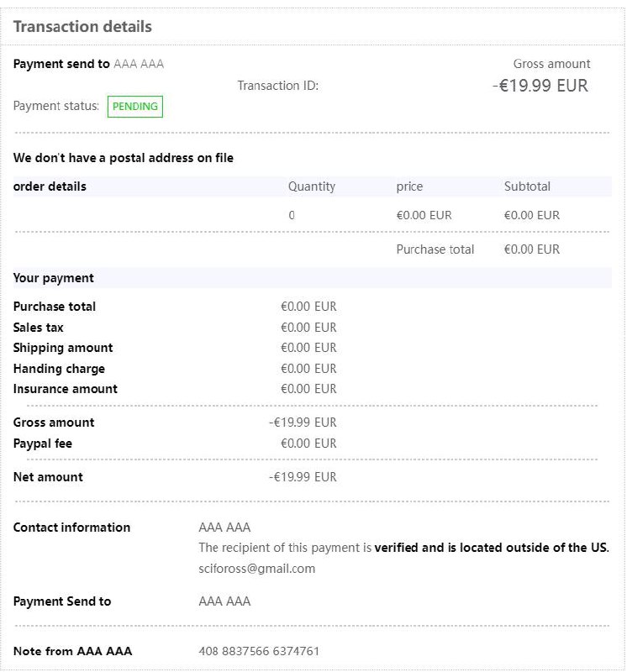The height and width of the screenshot is (672, 627).
Task: Click the Subtotal column header
Action: [527, 186]
